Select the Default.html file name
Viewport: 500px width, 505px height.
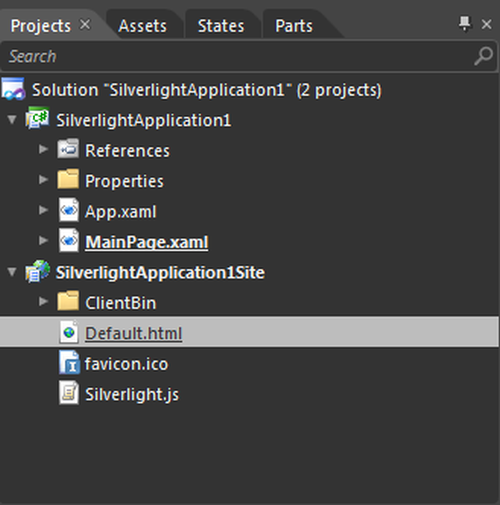pyautogui.click(x=134, y=333)
